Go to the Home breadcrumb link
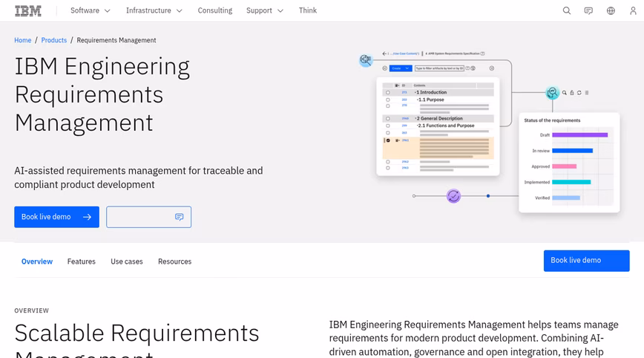Image resolution: width=644 pixels, height=358 pixels. [22, 40]
